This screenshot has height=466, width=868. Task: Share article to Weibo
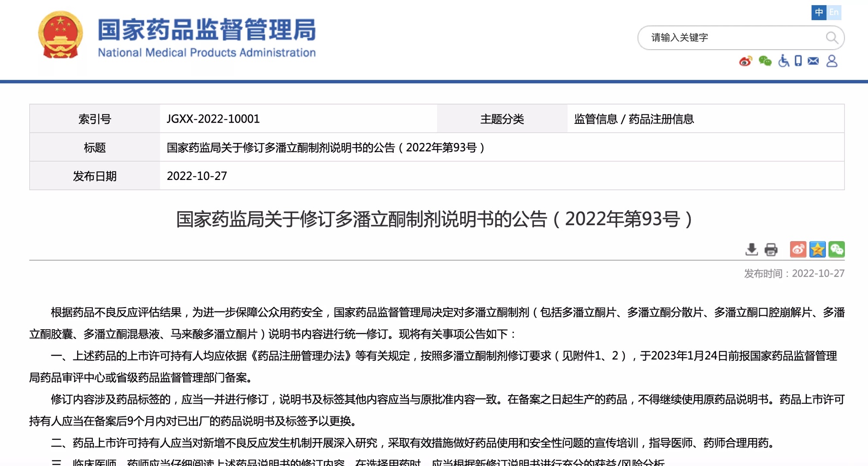798,249
